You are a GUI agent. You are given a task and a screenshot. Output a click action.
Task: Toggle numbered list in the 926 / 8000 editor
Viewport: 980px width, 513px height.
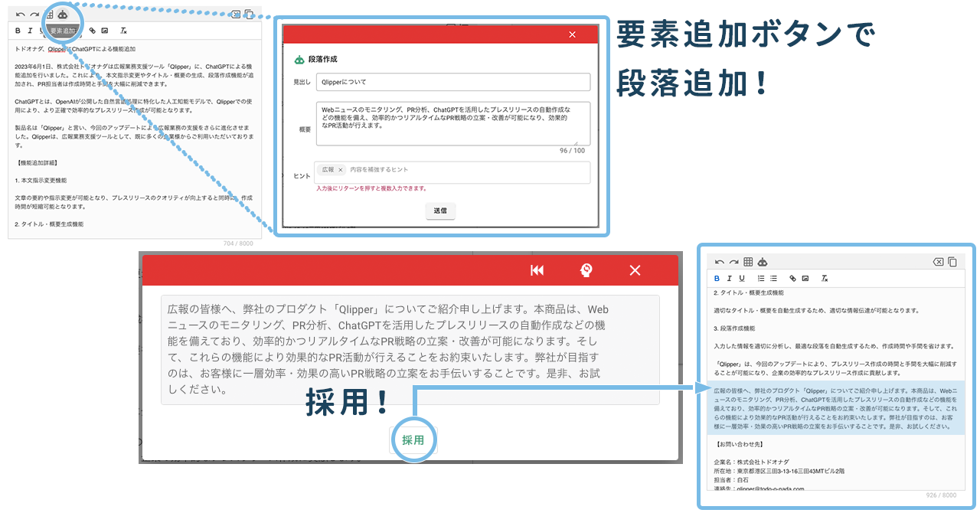tap(761, 278)
